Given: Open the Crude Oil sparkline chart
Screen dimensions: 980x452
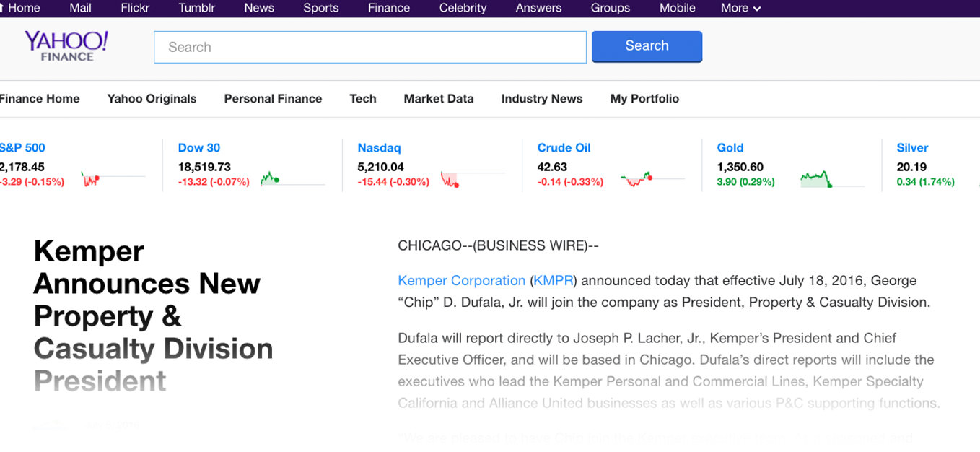Looking at the screenshot, I should [x=652, y=178].
